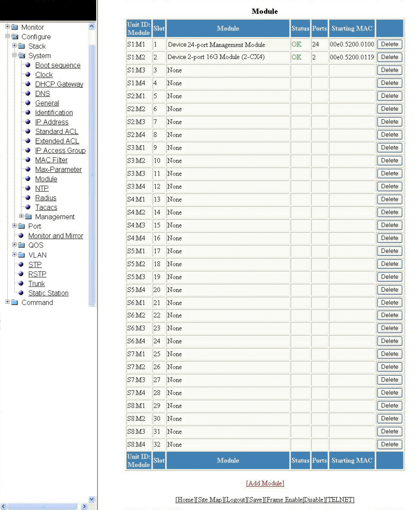
Task: Delete module in slot 1 S1:M1
Action: coord(390,44)
